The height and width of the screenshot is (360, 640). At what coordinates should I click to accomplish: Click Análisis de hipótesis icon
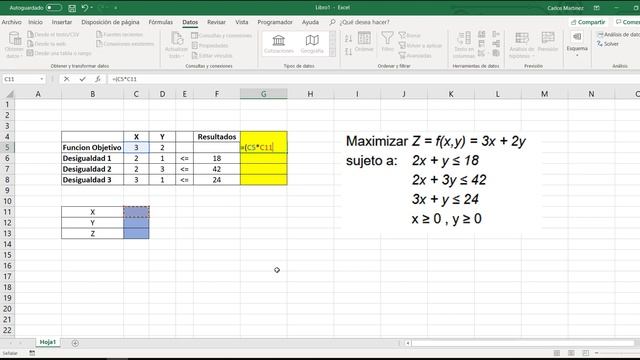(522, 38)
